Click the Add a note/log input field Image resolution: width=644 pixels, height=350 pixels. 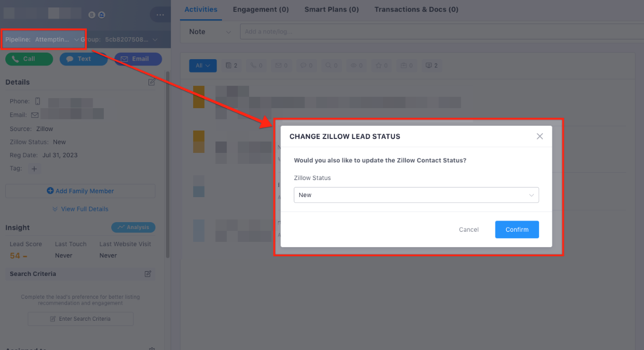442,32
